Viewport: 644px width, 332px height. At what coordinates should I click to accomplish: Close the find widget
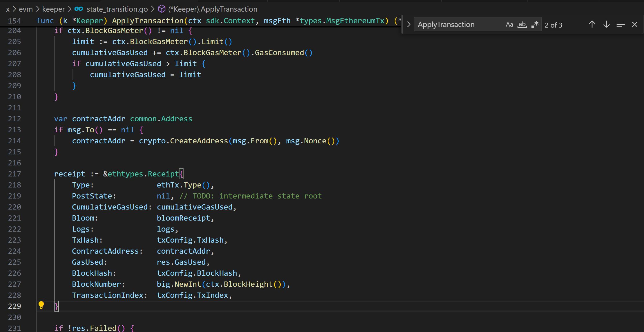(635, 24)
